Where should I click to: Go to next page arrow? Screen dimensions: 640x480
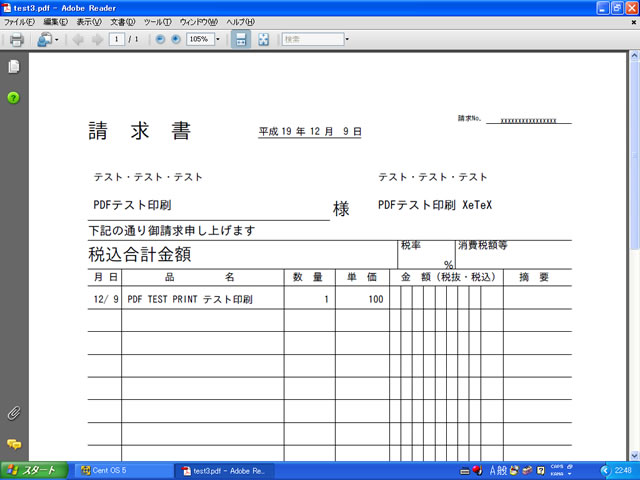tap(96, 40)
